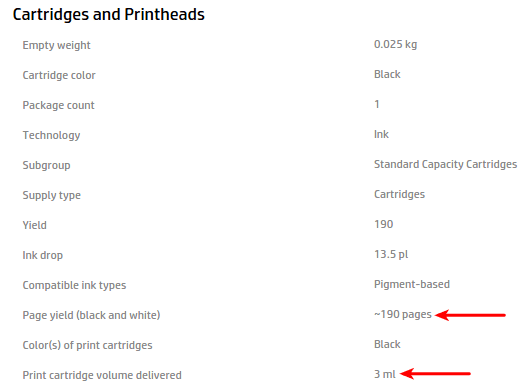Select Compatible ink types label
This screenshot has height=391, width=526.
[74, 285]
